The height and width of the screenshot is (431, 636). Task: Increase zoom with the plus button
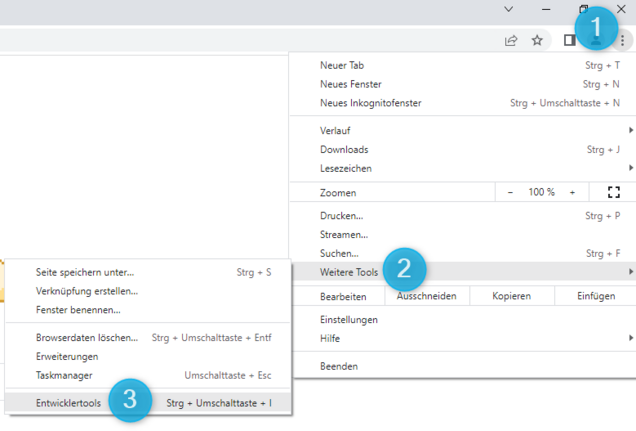point(572,192)
